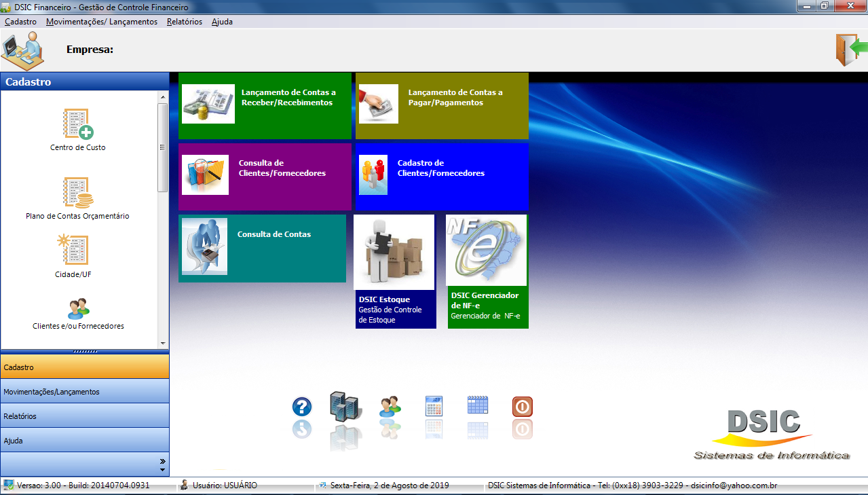Switch to Movimentações/Lançamentos navigation pane section
868x495 pixels.
(x=85, y=391)
